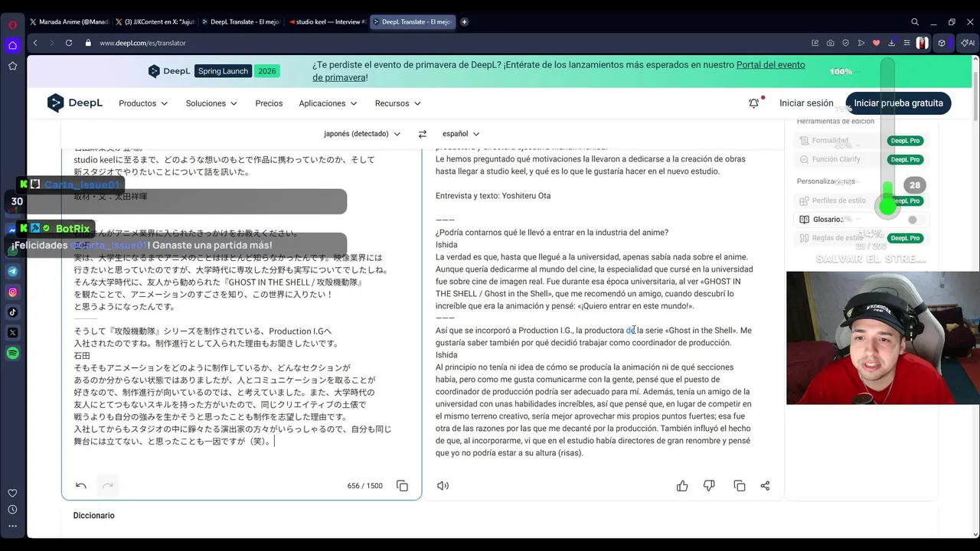Image resolution: width=980 pixels, height=551 pixels.
Task: Copy the Japanese source text
Action: 402,486
